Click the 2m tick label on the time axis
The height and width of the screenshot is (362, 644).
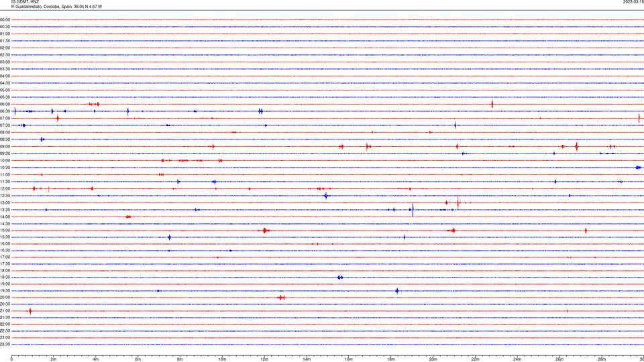54,359
